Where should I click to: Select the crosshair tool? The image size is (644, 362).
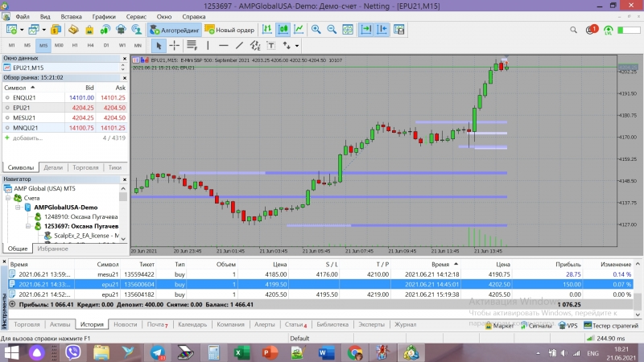click(175, 46)
